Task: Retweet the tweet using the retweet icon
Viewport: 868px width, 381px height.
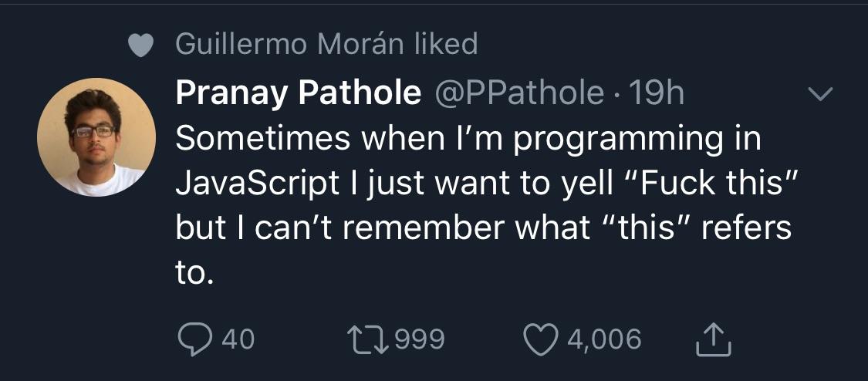Action: click(367, 339)
